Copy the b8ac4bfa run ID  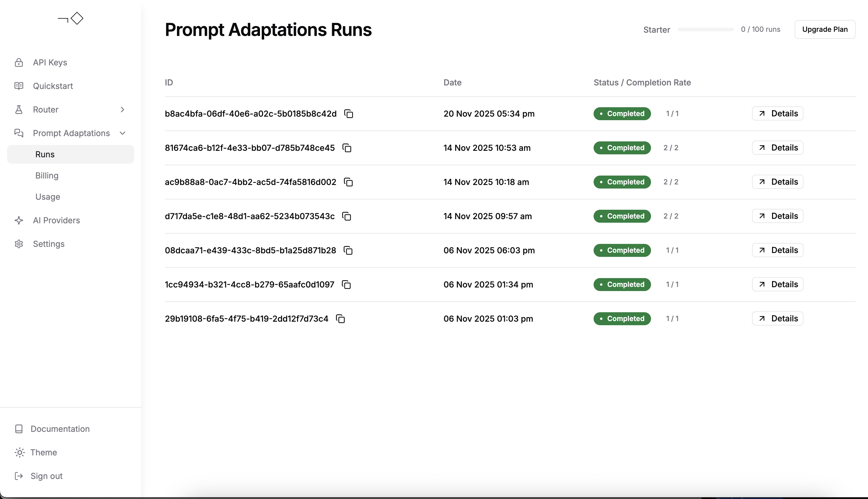(x=348, y=113)
